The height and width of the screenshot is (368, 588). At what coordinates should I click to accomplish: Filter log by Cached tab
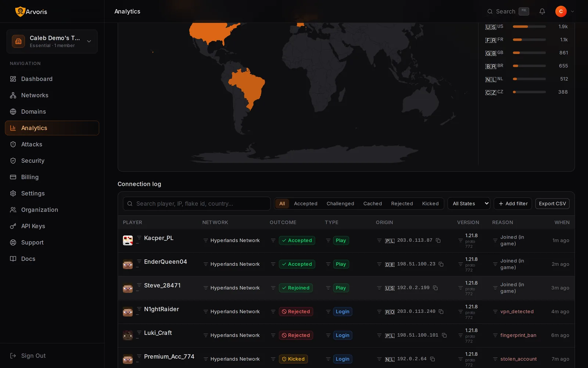click(x=373, y=204)
